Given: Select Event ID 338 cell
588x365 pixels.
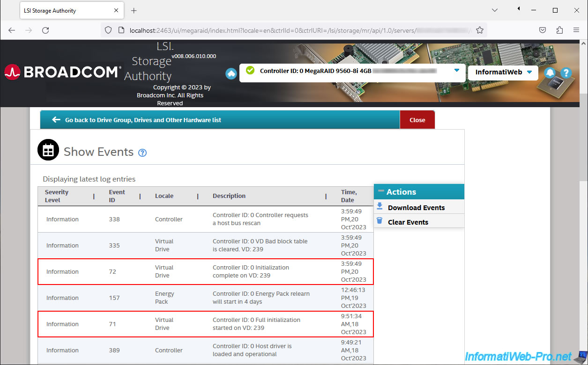Looking at the screenshot, I should point(114,219).
